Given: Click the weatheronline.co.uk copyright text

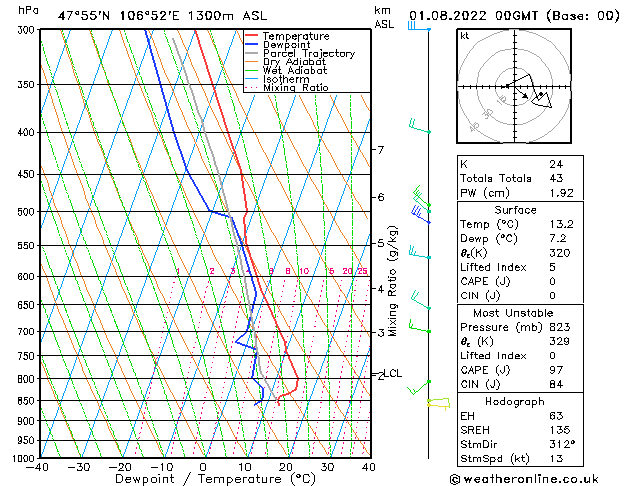Looking at the screenshot, I should [524, 479].
